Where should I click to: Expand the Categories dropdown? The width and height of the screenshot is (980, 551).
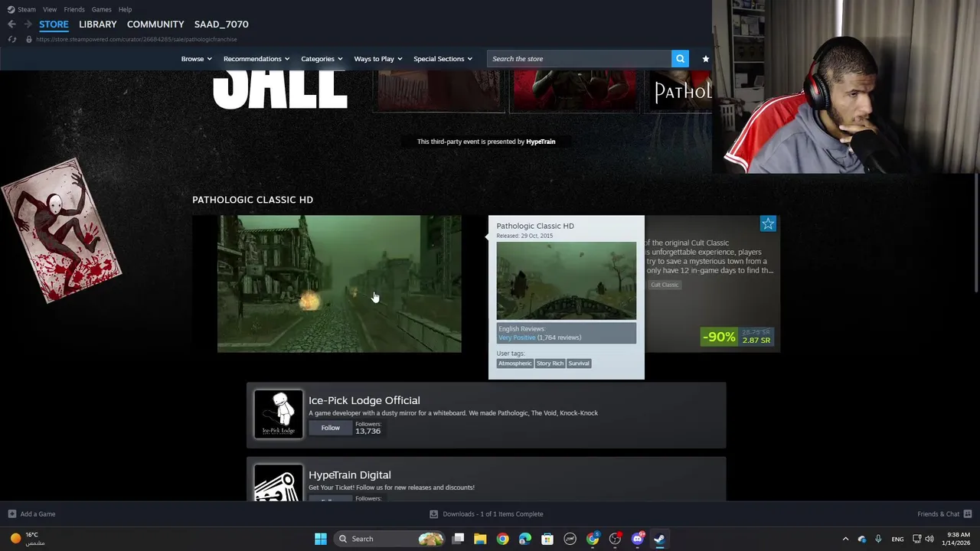click(322, 59)
